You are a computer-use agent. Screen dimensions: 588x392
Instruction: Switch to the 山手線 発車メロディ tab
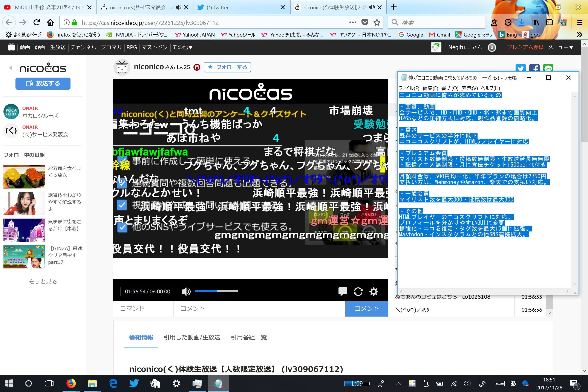click(x=48, y=7)
